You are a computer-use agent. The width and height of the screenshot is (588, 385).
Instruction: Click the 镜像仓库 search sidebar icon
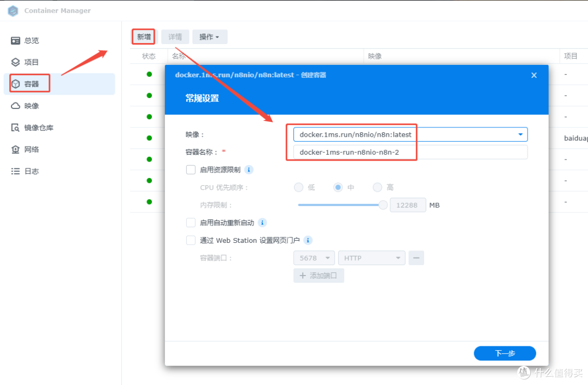click(x=15, y=127)
